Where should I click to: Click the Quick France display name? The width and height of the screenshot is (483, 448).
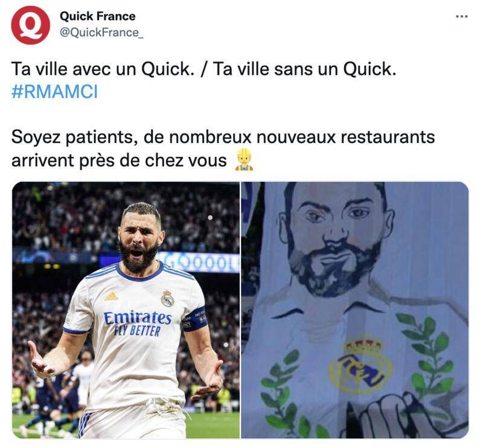click(x=98, y=16)
